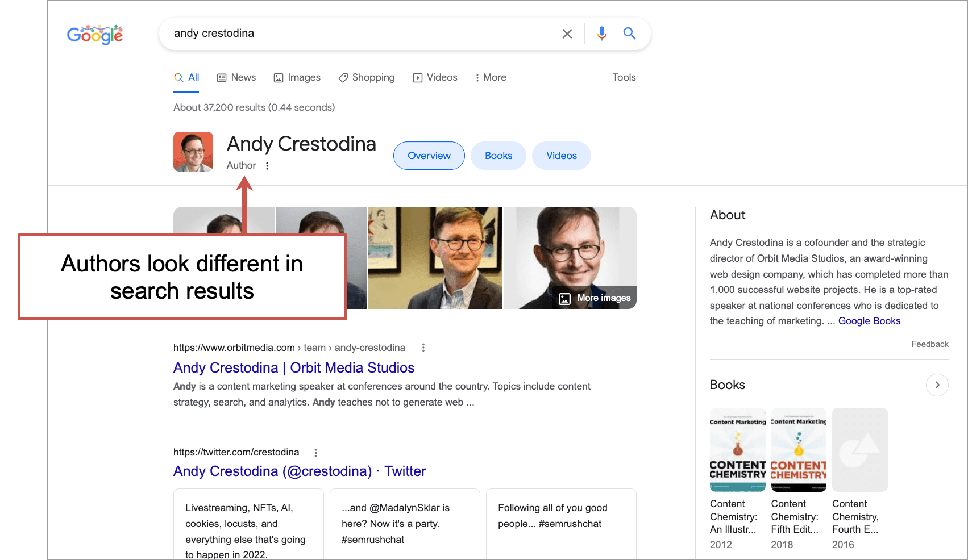Open the Tools options
Screen dimensions: 968x560
(x=624, y=78)
